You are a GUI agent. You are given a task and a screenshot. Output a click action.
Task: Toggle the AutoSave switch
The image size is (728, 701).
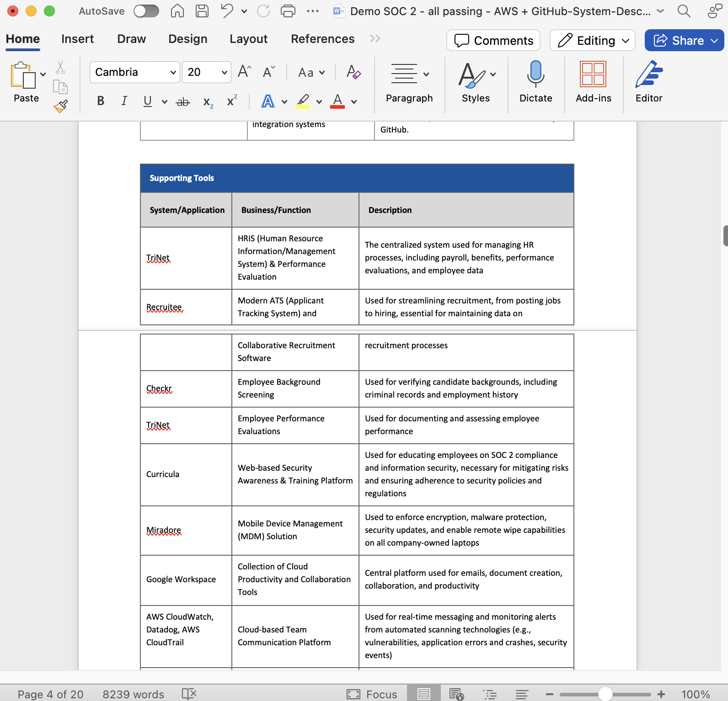click(146, 11)
